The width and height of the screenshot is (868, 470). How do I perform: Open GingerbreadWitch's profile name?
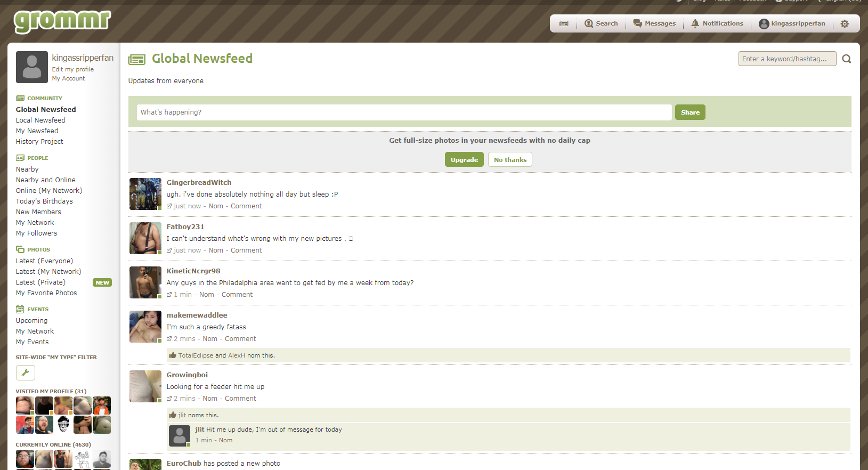point(199,182)
